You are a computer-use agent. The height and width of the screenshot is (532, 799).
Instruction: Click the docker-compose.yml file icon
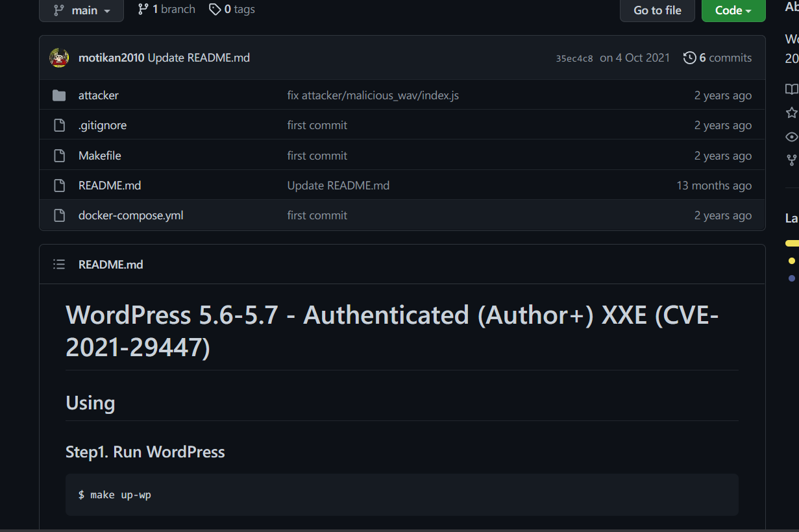tap(59, 215)
